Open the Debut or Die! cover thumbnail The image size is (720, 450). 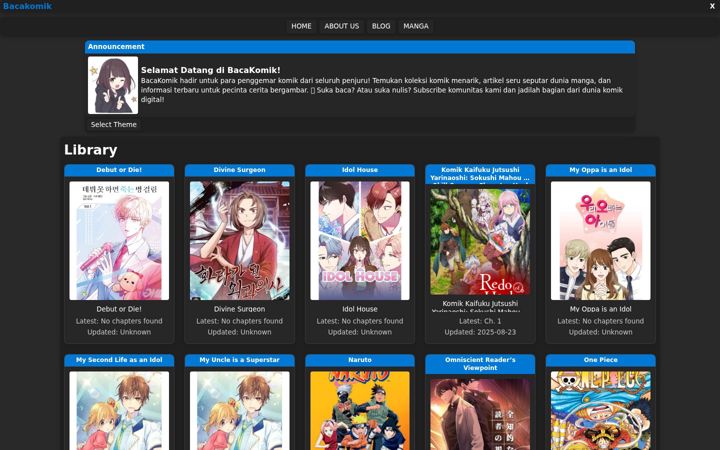pos(119,241)
